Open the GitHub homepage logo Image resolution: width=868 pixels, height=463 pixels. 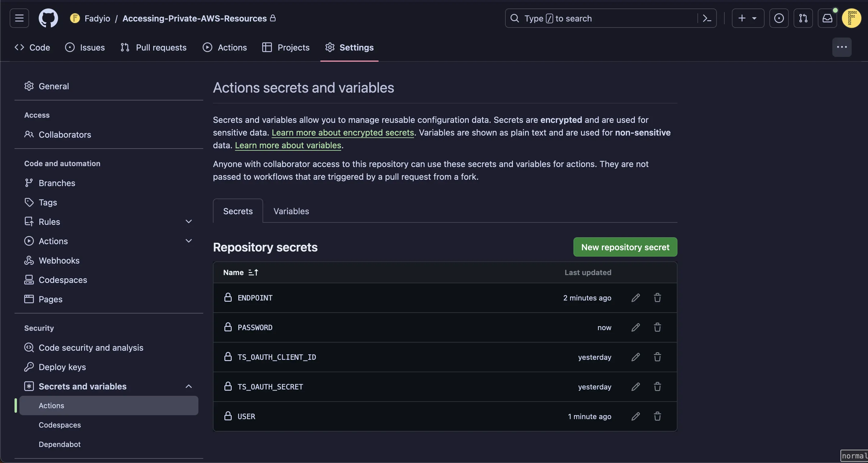point(48,18)
